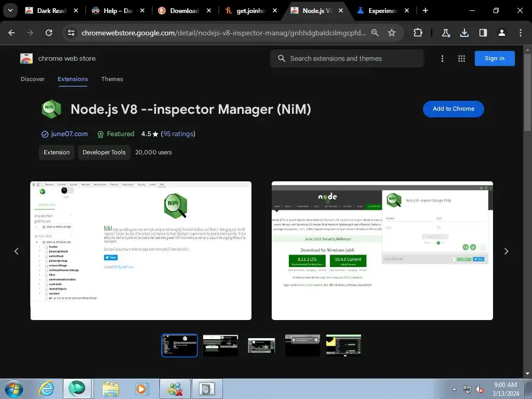Click the NiM extension logo icon
532x399 pixels.
click(51, 109)
